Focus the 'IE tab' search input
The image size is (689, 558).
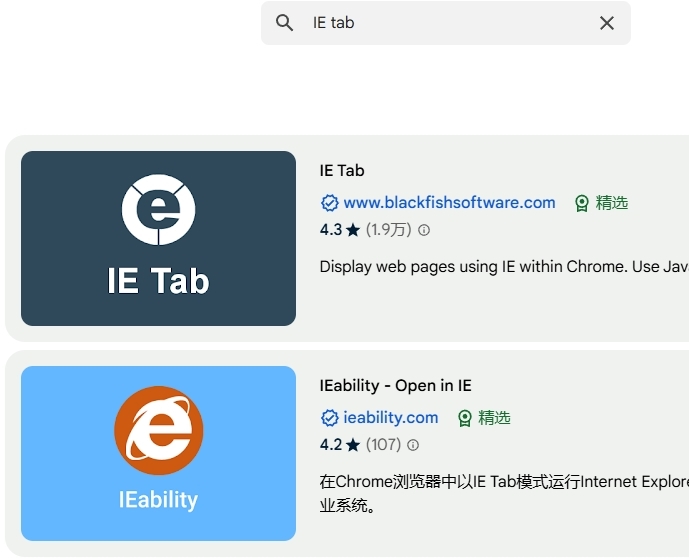coord(446,23)
